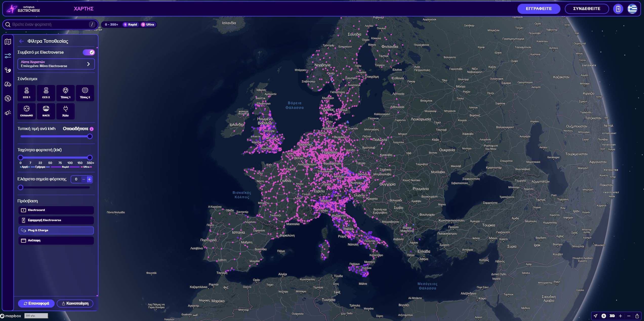Open price info tooltip next to Οποιοδήποτε
644x321 pixels.
click(x=92, y=129)
